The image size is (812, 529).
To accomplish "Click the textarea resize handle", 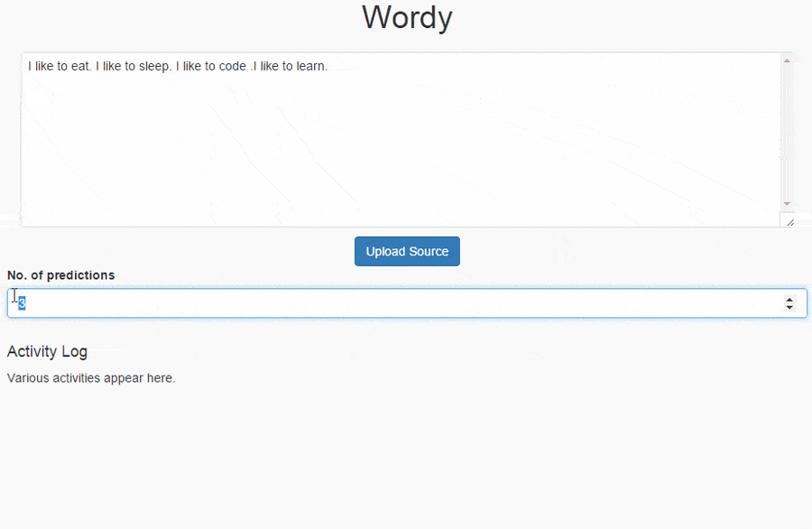I will point(790,220).
